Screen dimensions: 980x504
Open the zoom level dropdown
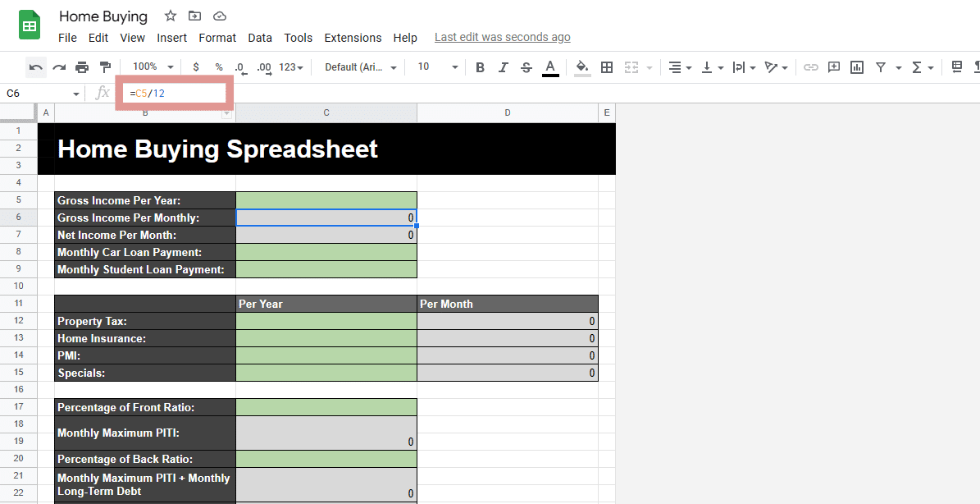tap(152, 67)
